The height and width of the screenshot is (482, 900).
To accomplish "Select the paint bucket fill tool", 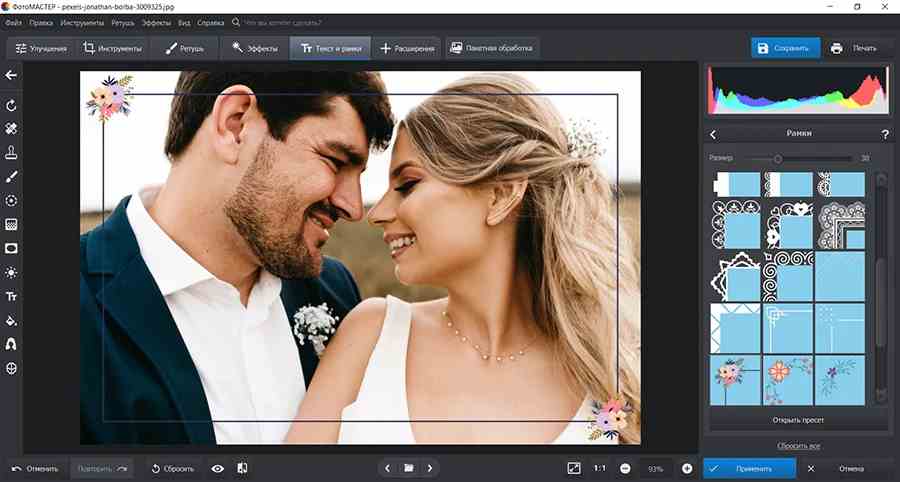I will (x=12, y=321).
